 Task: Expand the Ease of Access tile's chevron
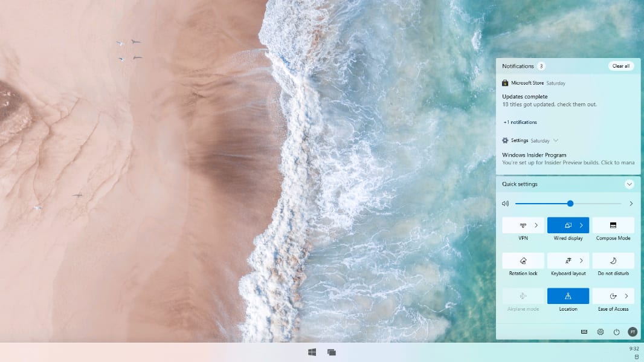pyautogui.click(x=626, y=296)
